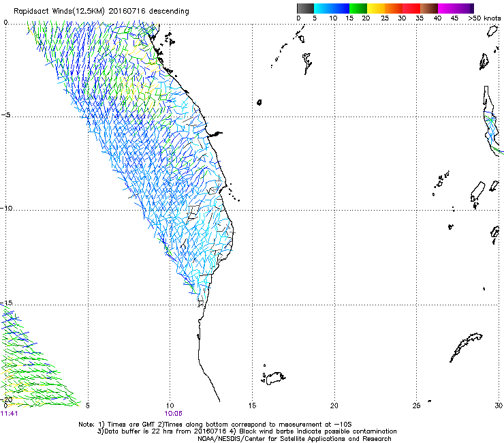Click the yellow 20–25 knots legend segment
This screenshot has height=443, width=504.
pos(376,8)
